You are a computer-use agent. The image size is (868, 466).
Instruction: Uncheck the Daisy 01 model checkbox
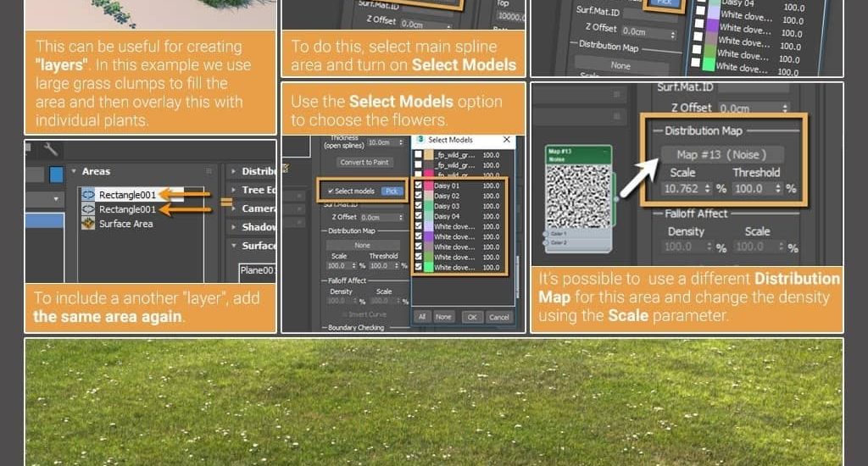click(419, 186)
